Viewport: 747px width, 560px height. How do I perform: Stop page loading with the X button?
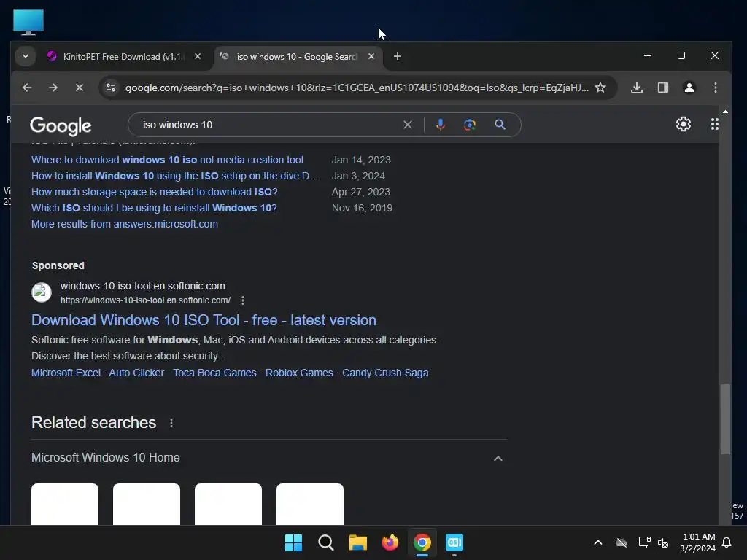click(80, 87)
